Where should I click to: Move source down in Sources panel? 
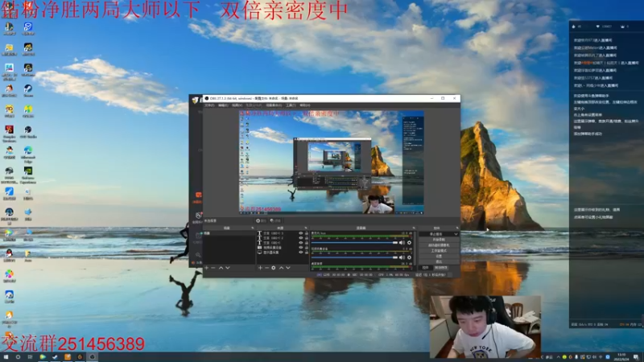coord(288,268)
